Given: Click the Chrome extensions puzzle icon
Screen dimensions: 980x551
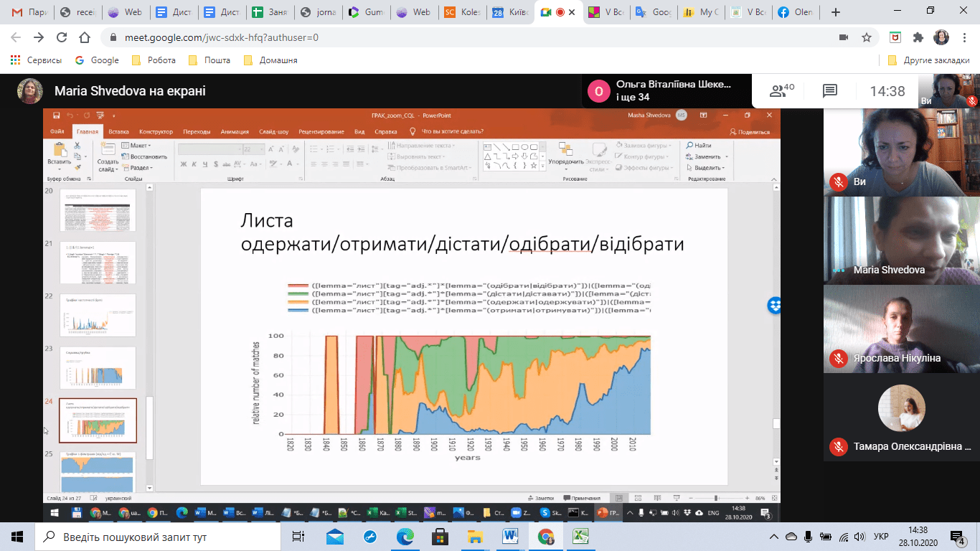Looking at the screenshot, I should pos(918,37).
